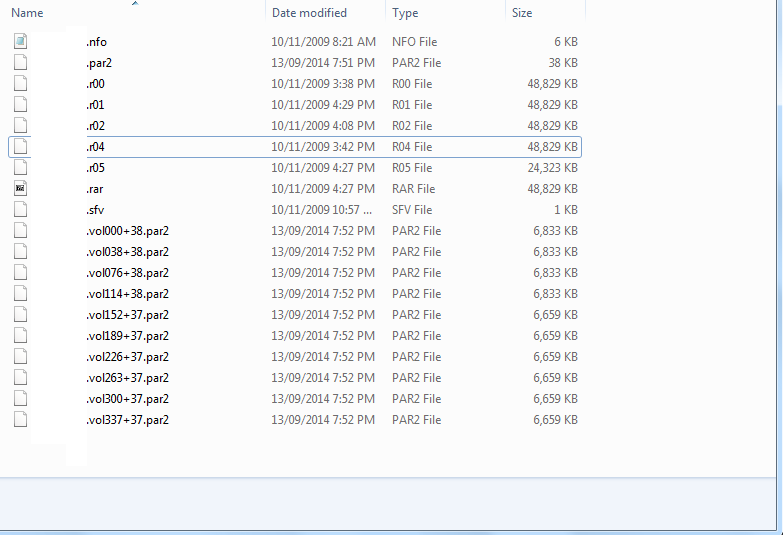Click the .vol263+37.par2 file icon
783x535 pixels.
click(x=20, y=377)
